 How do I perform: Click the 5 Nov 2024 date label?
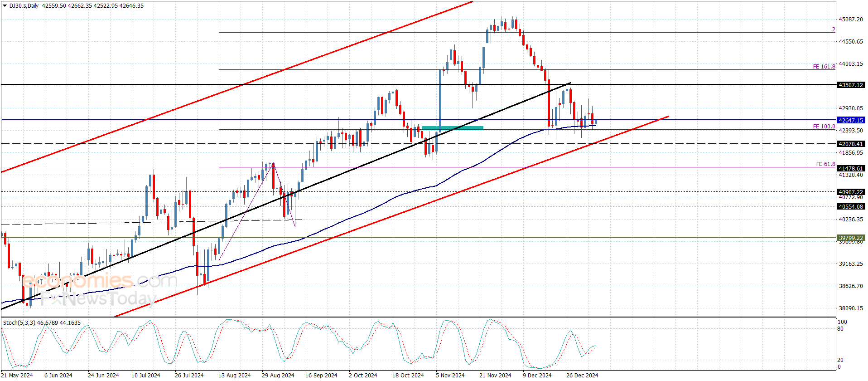450,376
